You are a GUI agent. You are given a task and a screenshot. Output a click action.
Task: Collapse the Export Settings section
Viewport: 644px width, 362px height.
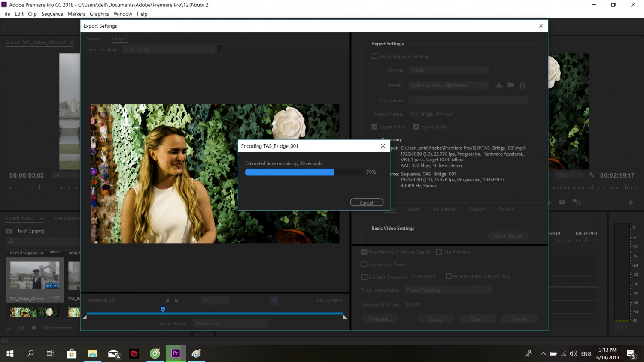[366, 43]
